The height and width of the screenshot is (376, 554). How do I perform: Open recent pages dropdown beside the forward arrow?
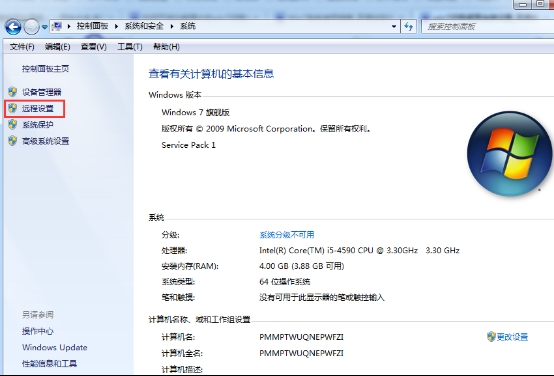click(x=45, y=27)
